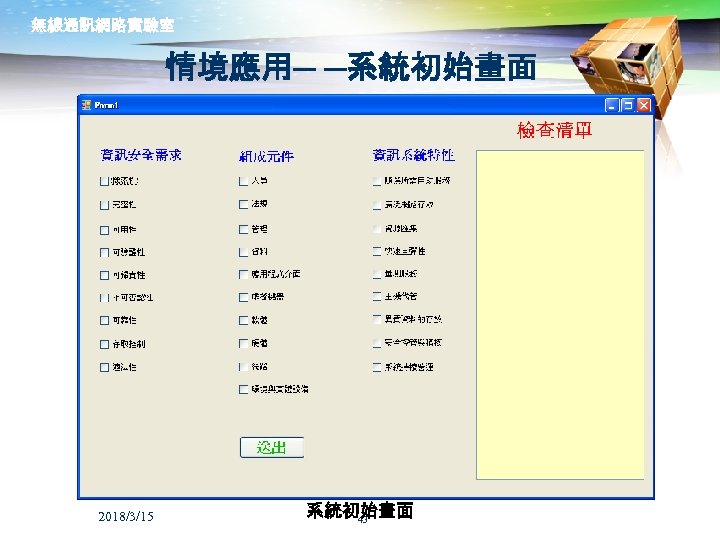Image resolution: width=720 pixels, height=540 pixels.
Task: Close the Form1 window
Action: click(x=644, y=106)
